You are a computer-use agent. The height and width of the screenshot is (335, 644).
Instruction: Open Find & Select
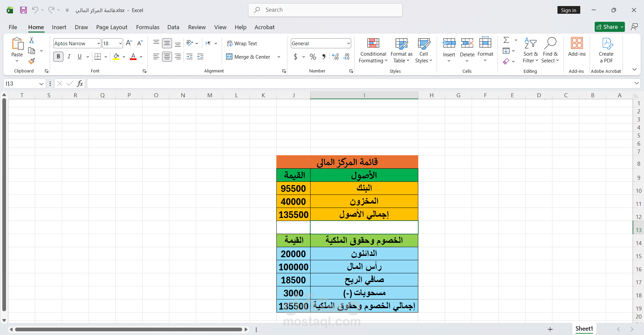tap(550, 50)
